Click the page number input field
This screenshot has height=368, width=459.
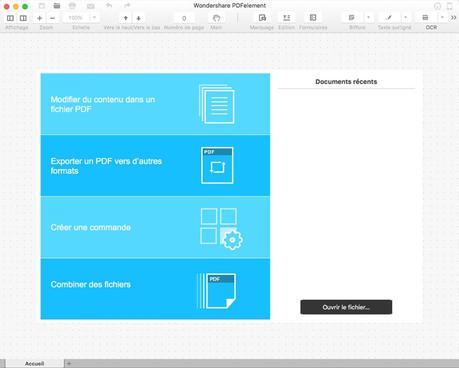pos(184,18)
